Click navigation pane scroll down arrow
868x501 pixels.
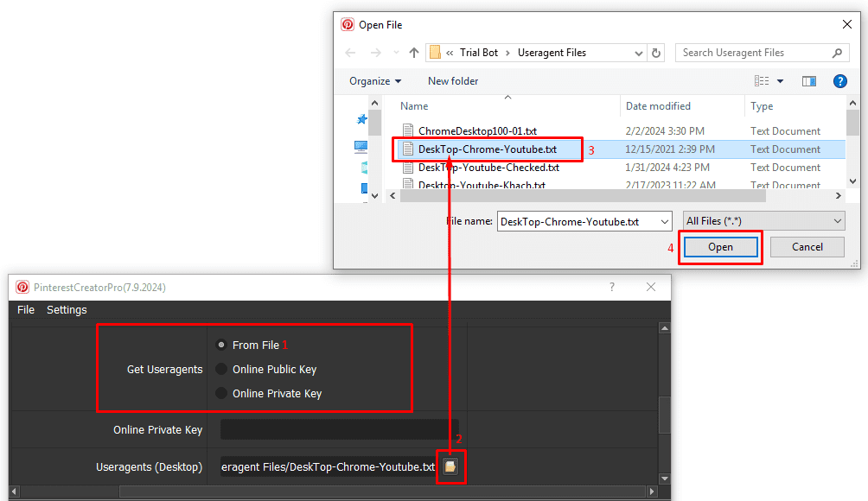(x=374, y=196)
